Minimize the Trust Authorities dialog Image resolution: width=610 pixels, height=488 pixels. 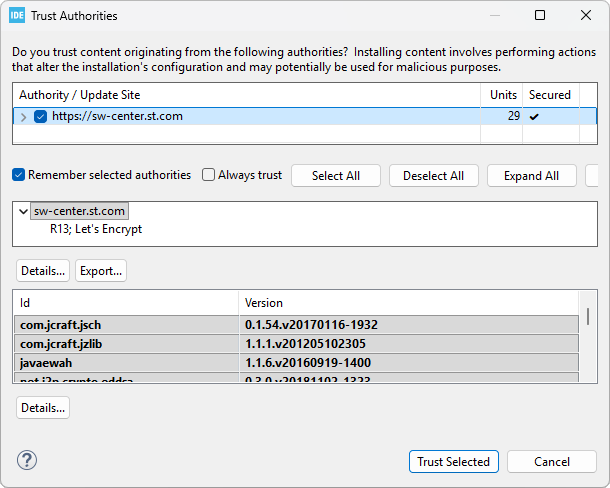click(x=494, y=16)
